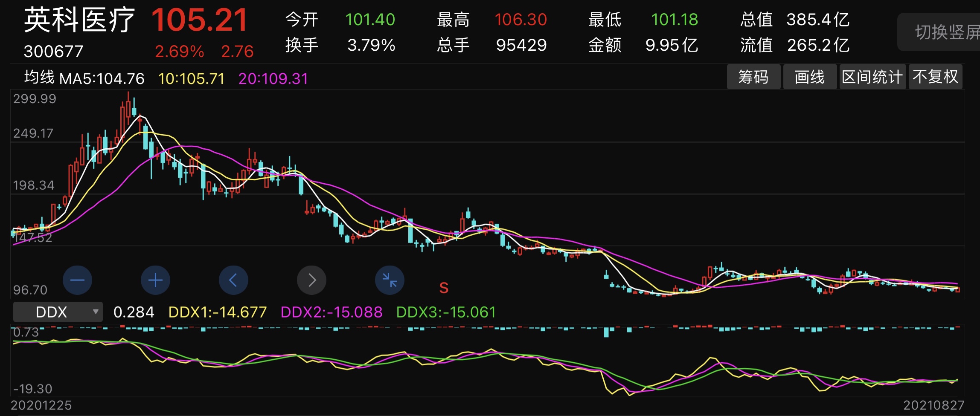Click the opening price 101.40
This screenshot has height=416, width=980.
(x=370, y=20)
